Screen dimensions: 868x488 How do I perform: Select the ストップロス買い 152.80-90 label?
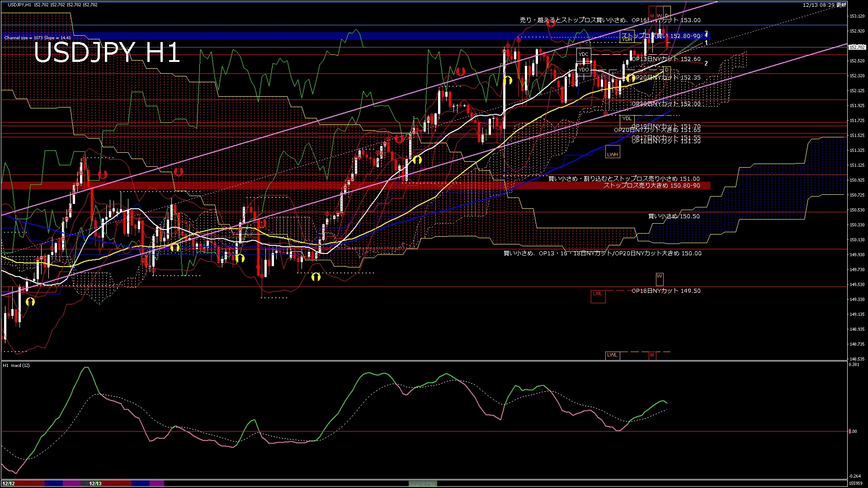(x=661, y=35)
